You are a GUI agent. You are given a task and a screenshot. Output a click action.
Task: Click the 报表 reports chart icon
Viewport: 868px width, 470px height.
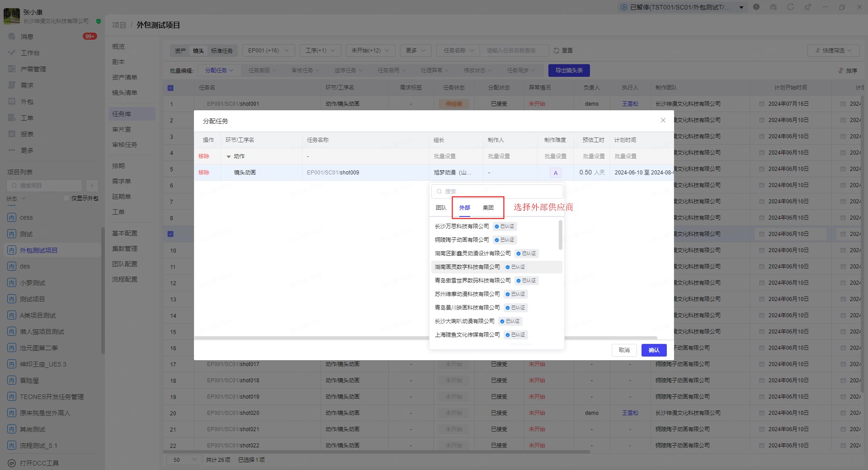click(x=12, y=134)
